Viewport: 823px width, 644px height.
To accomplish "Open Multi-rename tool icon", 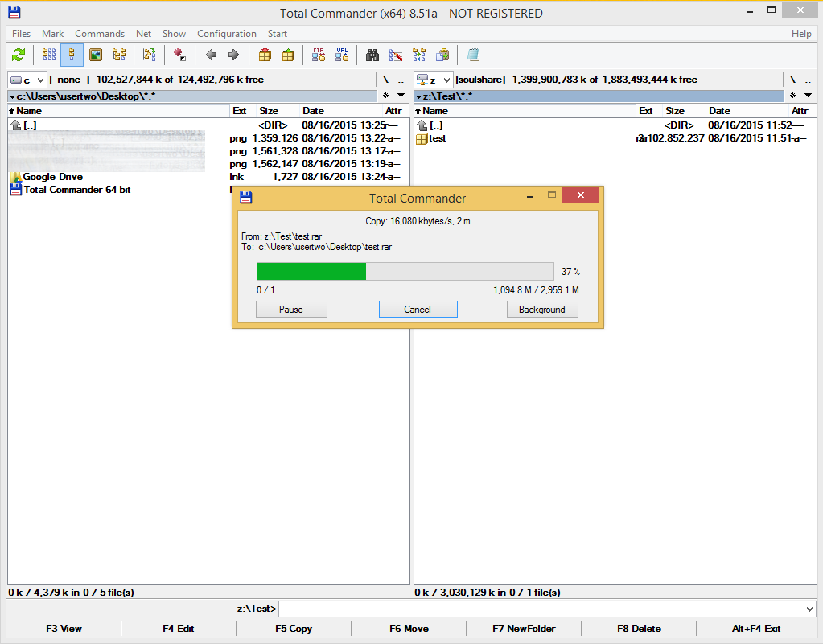I will (396, 55).
